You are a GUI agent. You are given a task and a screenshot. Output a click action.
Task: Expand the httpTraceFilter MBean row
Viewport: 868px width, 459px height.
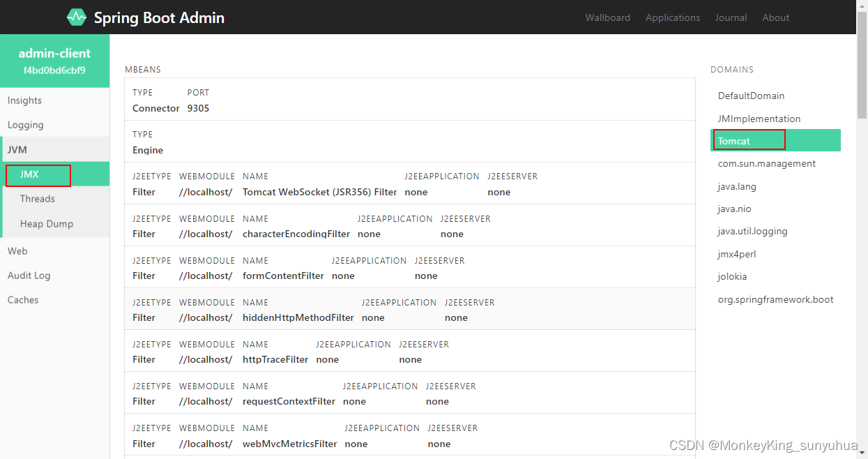pyautogui.click(x=410, y=351)
